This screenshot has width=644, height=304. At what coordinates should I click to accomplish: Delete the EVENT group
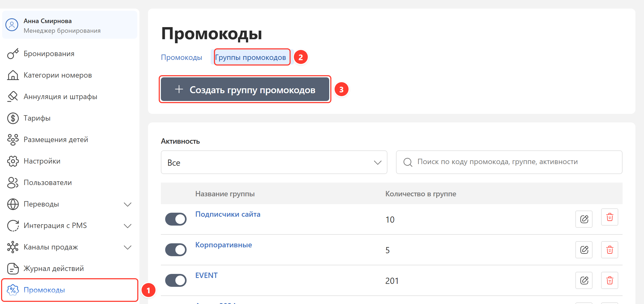[610, 280]
